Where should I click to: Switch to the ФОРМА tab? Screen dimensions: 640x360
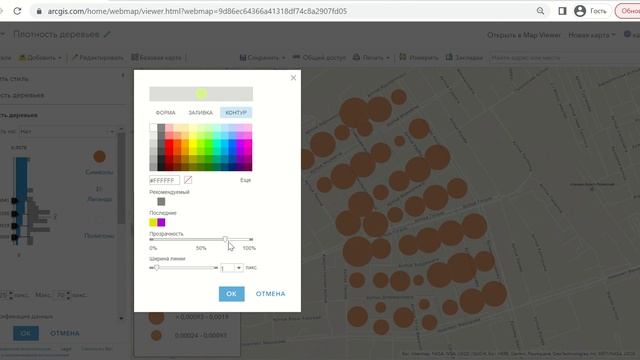[165, 113]
